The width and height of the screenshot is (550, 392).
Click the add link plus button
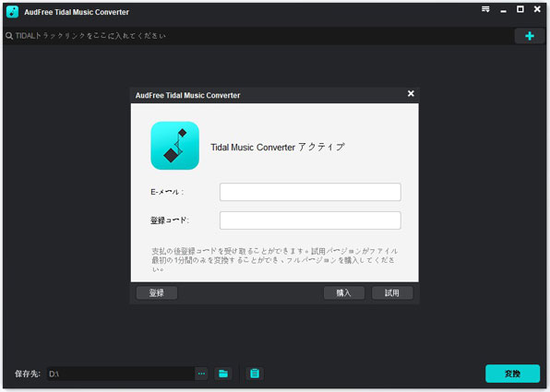[x=530, y=36]
